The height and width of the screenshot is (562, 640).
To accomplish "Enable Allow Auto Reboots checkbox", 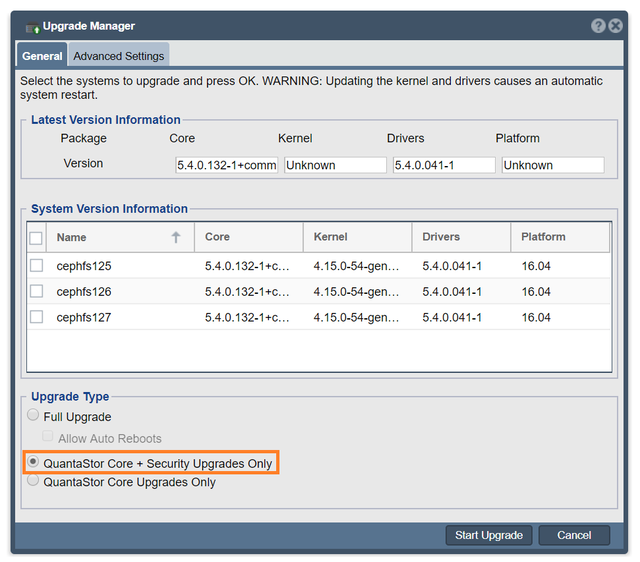I will 47,436.
